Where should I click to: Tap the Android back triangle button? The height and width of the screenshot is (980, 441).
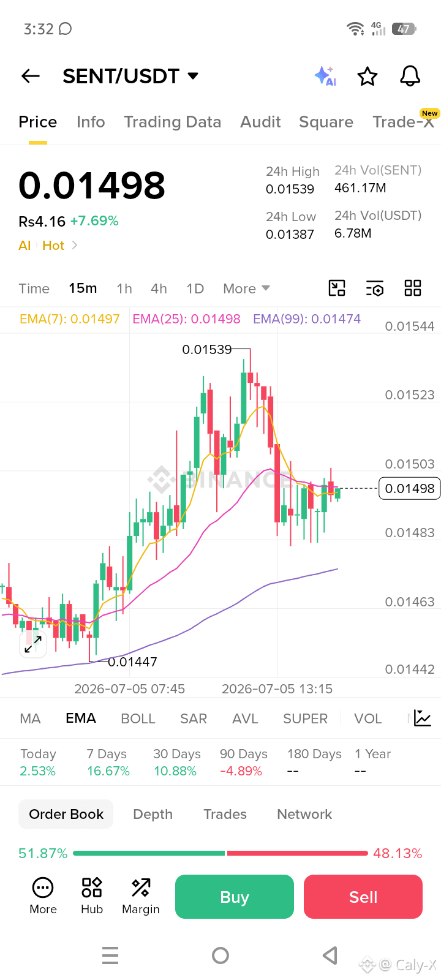(x=330, y=956)
